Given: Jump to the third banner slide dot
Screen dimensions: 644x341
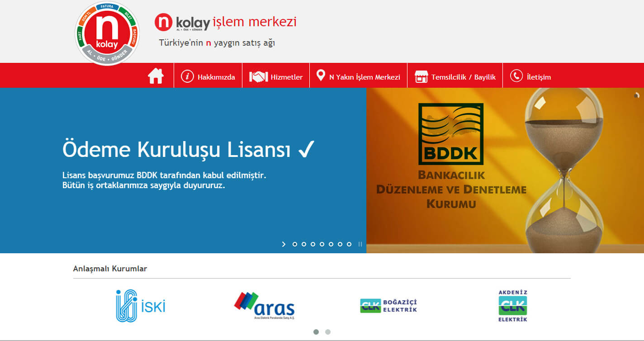Looking at the screenshot, I should 313,244.
